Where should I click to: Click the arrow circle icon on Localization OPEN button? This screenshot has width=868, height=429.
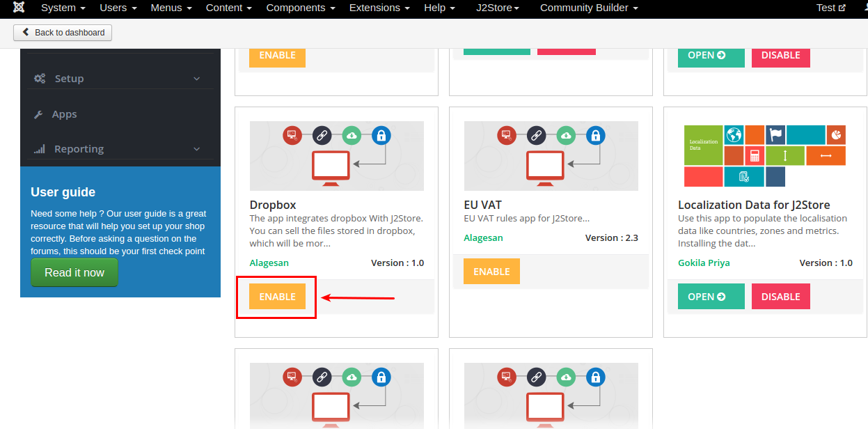click(x=721, y=297)
